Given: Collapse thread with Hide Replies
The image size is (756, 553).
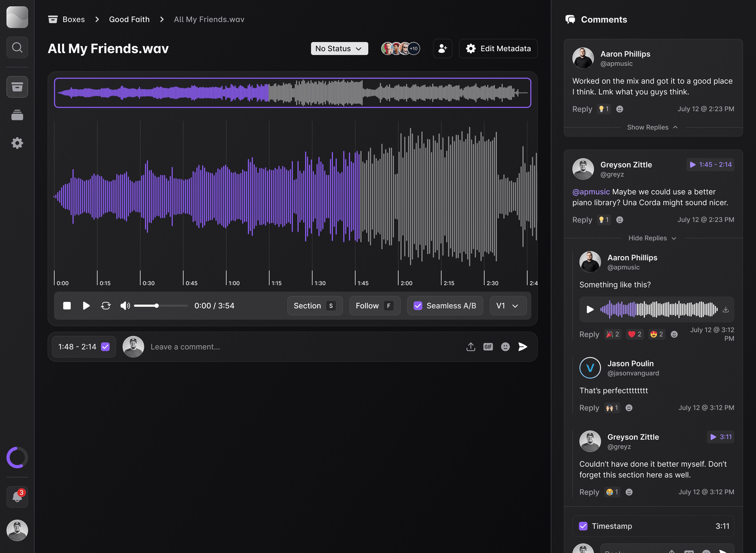Looking at the screenshot, I should point(652,238).
